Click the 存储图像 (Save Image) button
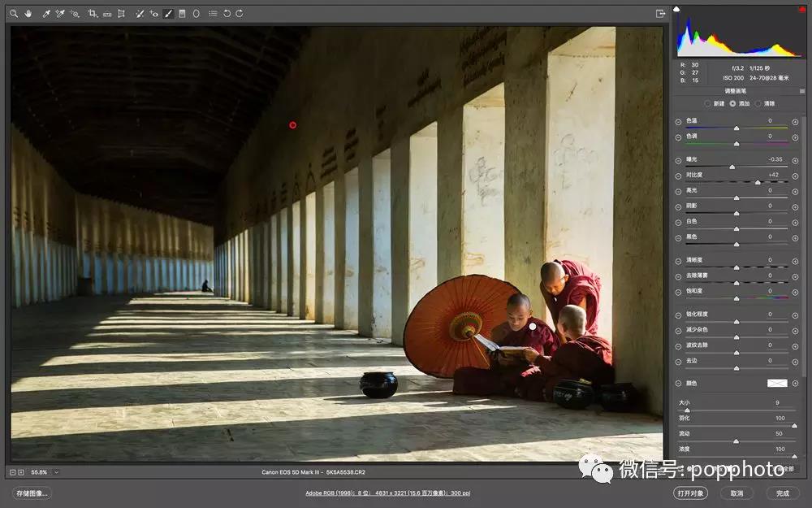The width and height of the screenshot is (812, 508). [32, 493]
